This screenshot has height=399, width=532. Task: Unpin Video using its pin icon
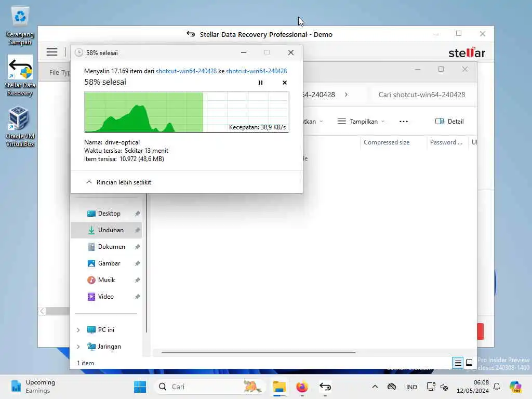[137, 297]
